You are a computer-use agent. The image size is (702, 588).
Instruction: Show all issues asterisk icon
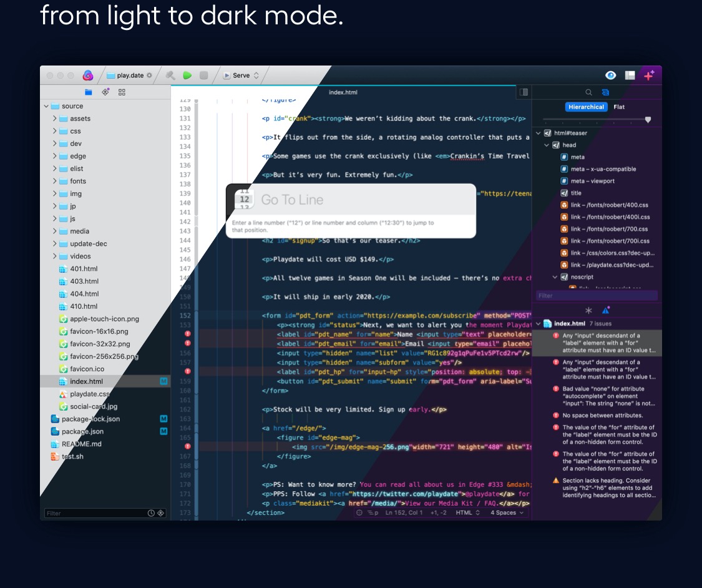588,310
